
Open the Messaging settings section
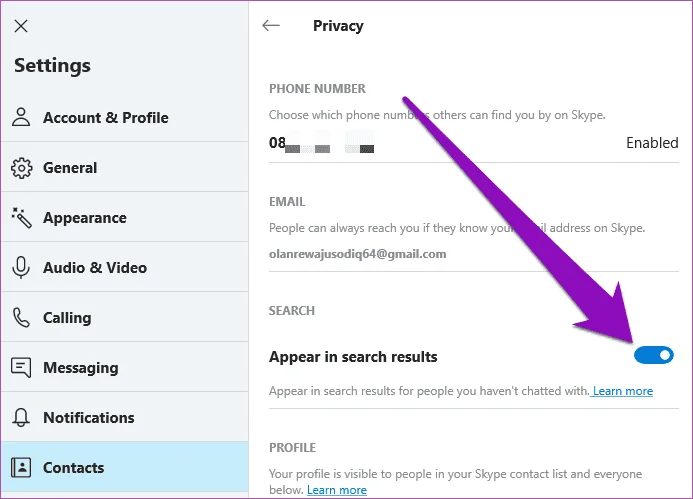coord(125,367)
